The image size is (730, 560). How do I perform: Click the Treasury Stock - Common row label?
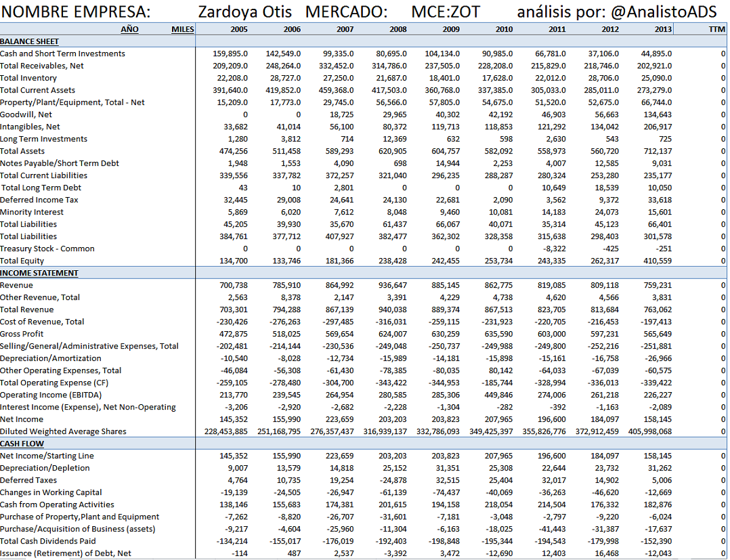tap(47, 249)
